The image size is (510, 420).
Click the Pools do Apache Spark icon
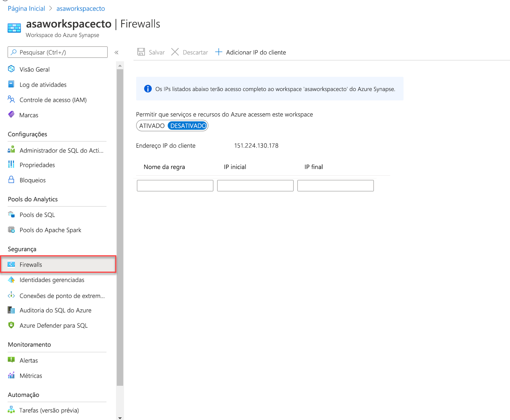[11, 229]
